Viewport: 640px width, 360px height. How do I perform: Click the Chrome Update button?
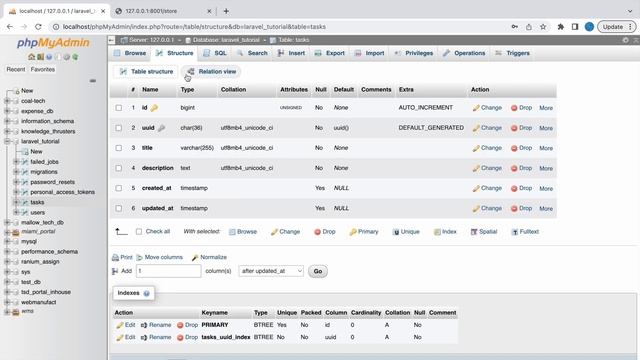(617, 27)
